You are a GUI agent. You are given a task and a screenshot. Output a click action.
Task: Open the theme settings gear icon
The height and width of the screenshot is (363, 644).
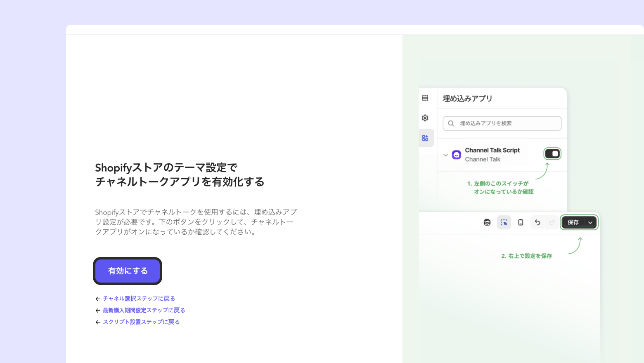(x=425, y=118)
